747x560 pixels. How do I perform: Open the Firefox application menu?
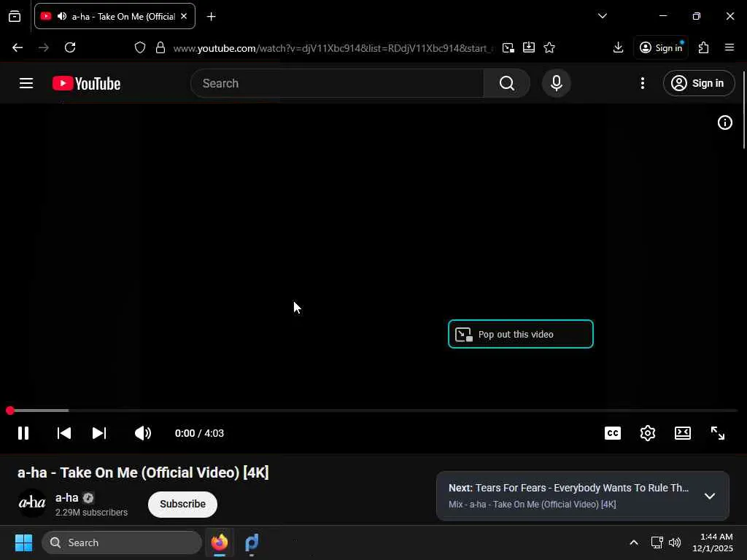click(x=729, y=47)
